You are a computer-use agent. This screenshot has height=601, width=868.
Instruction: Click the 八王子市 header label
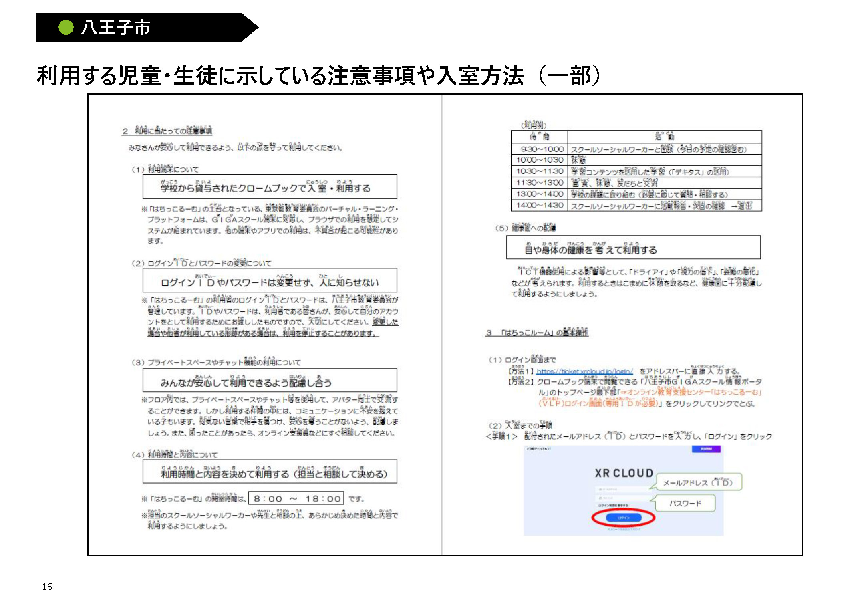coord(115,28)
